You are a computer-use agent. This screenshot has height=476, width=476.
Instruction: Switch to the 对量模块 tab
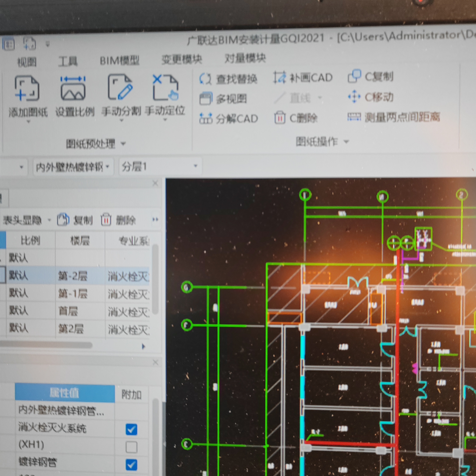(x=245, y=58)
